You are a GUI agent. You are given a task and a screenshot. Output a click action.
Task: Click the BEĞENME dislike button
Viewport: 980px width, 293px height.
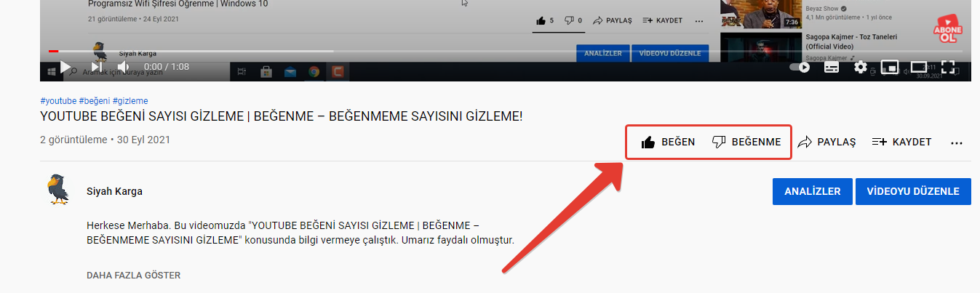(x=746, y=142)
